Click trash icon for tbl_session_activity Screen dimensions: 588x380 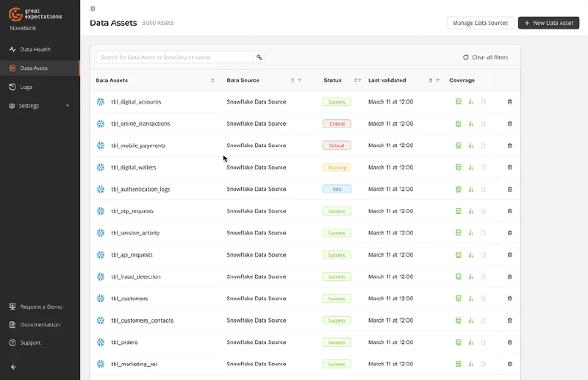click(509, 233)
